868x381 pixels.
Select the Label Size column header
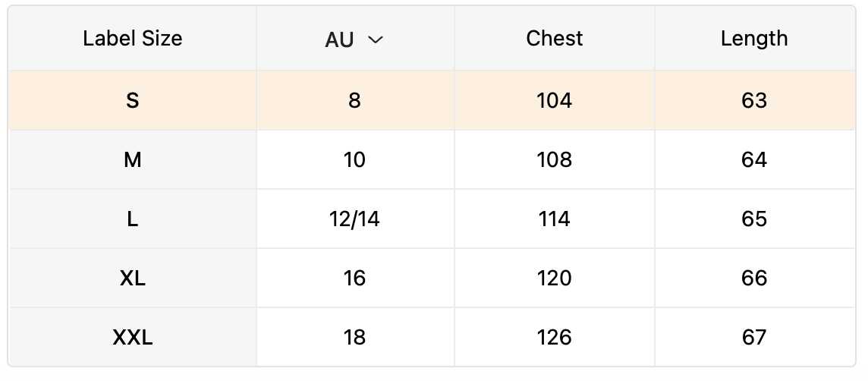pyautogui.click(x=132, y=38)
